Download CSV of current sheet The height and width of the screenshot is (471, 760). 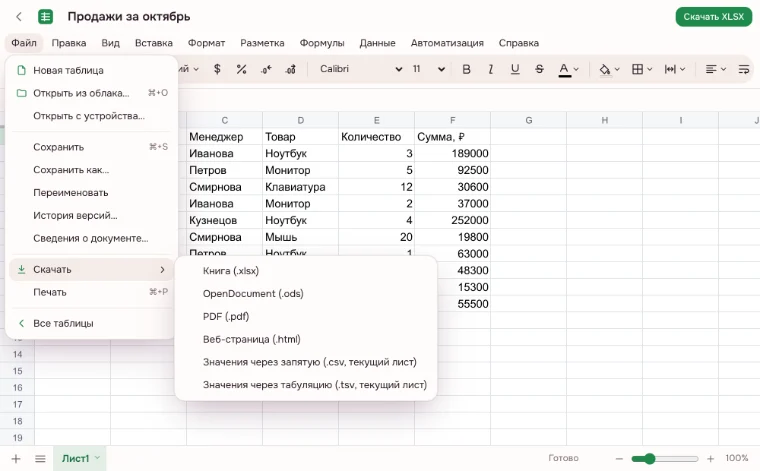coord(306,362)
